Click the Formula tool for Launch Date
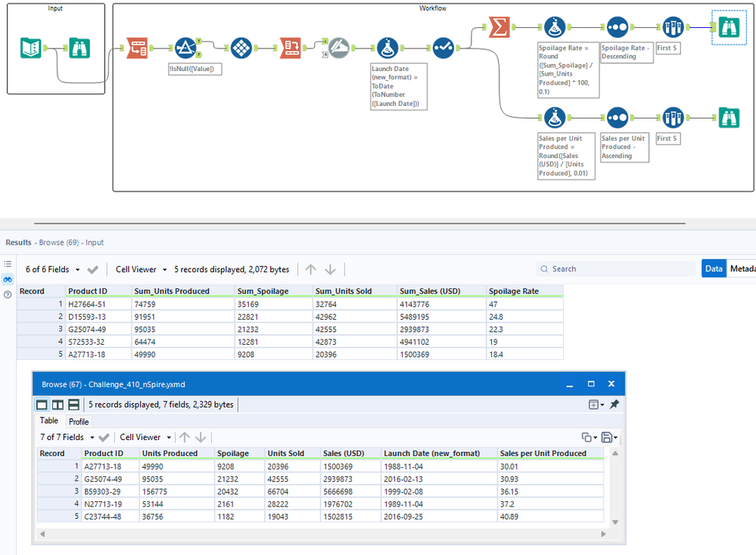 pos(387,48)
